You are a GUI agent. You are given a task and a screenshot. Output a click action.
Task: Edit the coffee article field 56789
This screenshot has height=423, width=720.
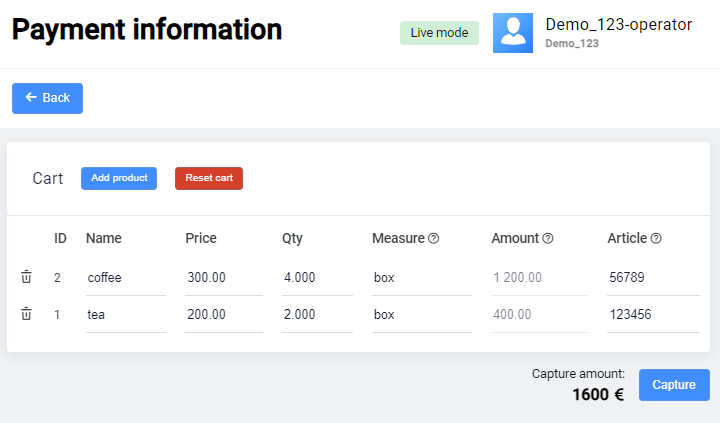click(652, 277)
